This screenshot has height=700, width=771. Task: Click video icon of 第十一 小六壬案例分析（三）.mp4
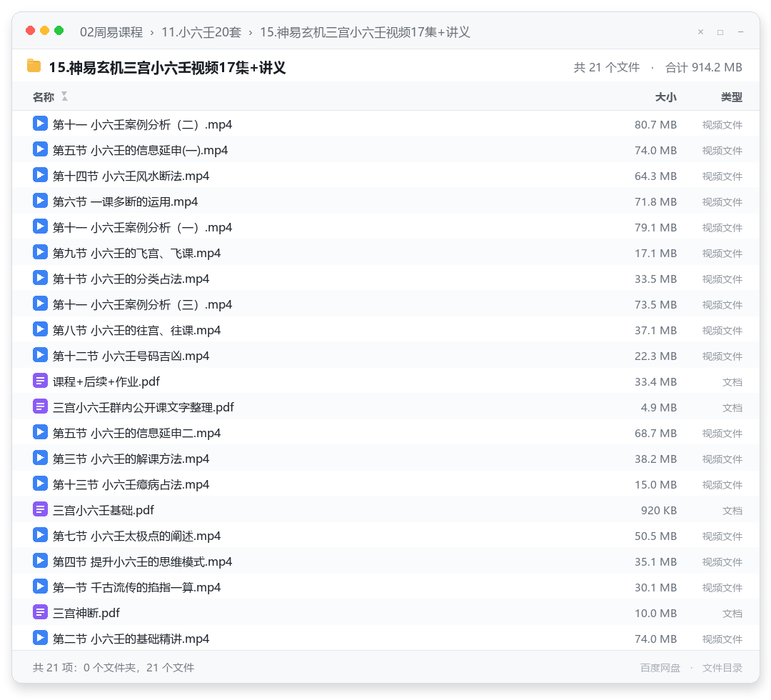click(x=40, y=304)
